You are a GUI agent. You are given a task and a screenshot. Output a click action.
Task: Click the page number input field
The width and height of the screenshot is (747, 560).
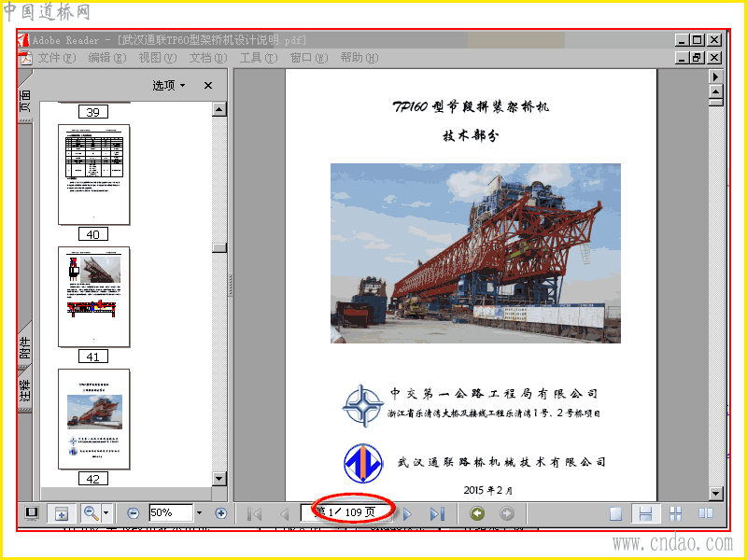point(347,512)
